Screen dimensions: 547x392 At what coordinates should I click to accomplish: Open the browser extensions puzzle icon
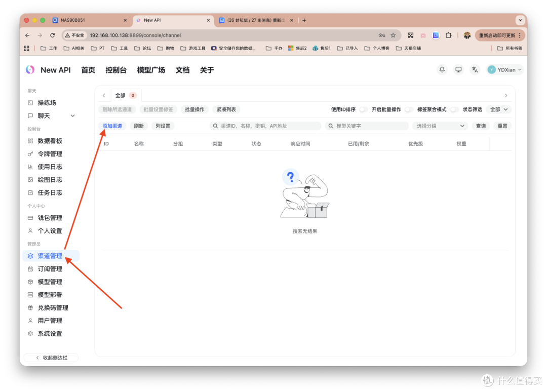pyautogui.click(x=449, y=35)
